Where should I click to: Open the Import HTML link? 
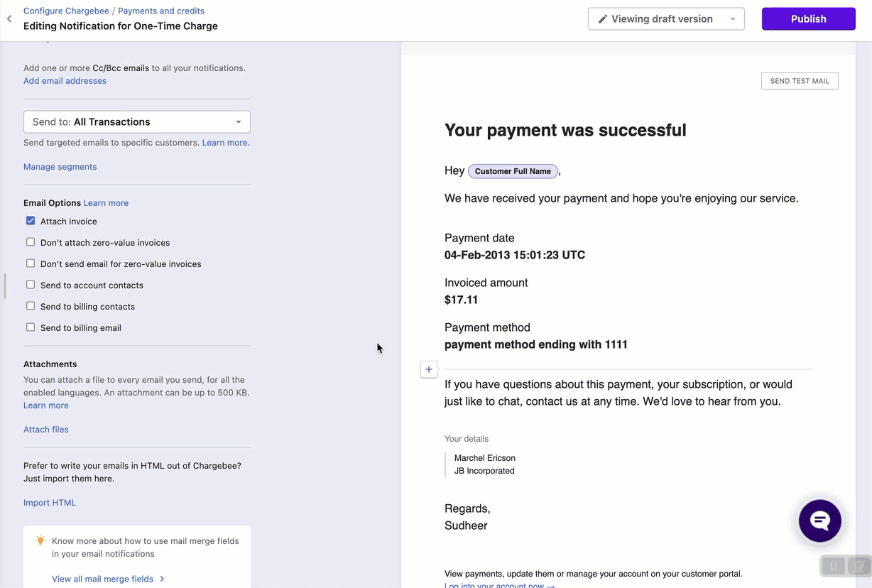[50, 503]
